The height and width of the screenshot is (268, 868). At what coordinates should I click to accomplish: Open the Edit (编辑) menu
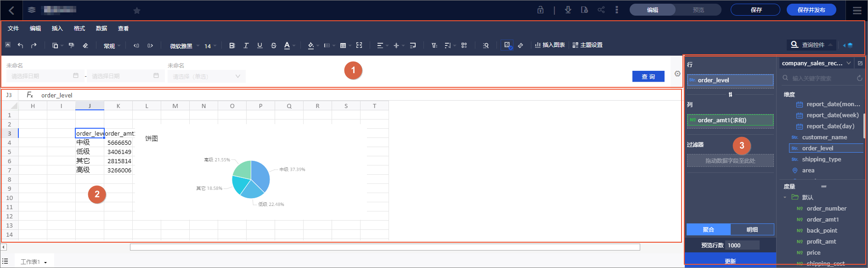35,29
